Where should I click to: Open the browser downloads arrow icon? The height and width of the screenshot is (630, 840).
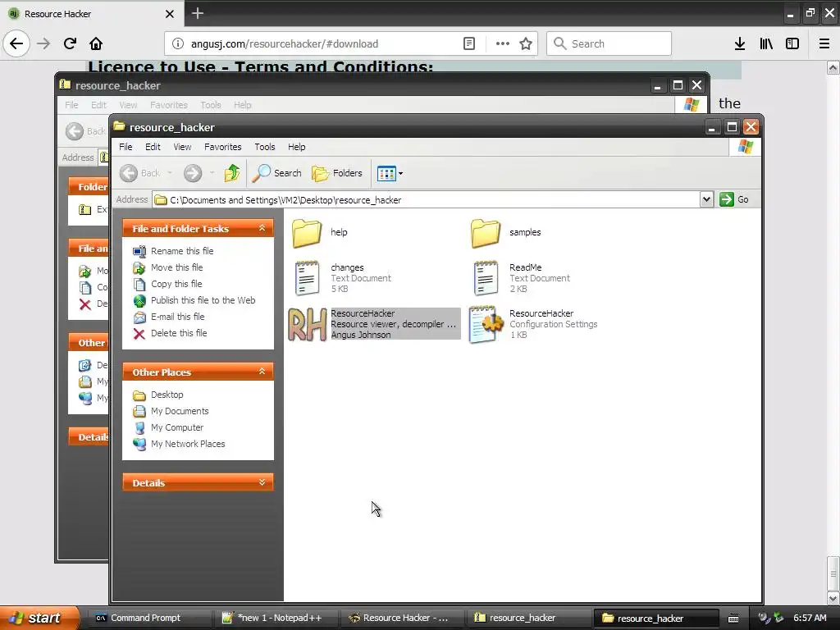740,43
